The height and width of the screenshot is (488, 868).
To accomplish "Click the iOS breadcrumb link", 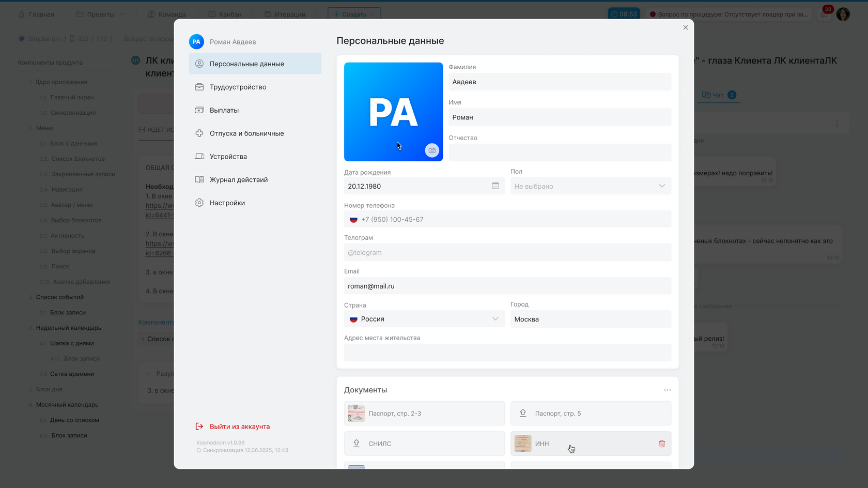I will coord(83,39).
